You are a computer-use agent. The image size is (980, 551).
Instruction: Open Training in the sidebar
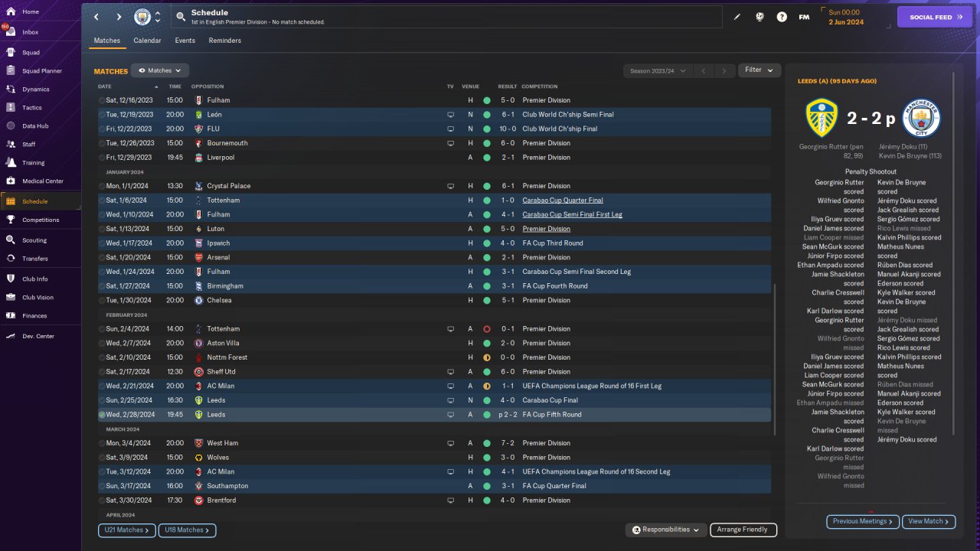pyautogui.click(x=33, y=163)
